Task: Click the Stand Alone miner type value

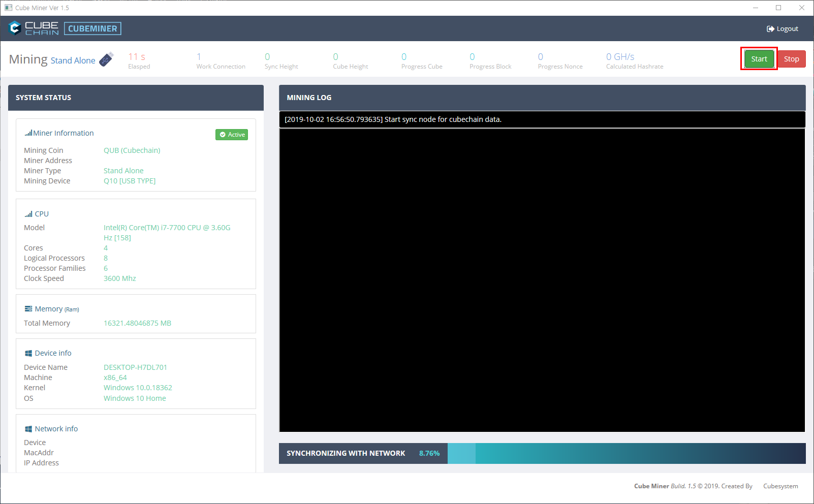Action: coord(123,171)
